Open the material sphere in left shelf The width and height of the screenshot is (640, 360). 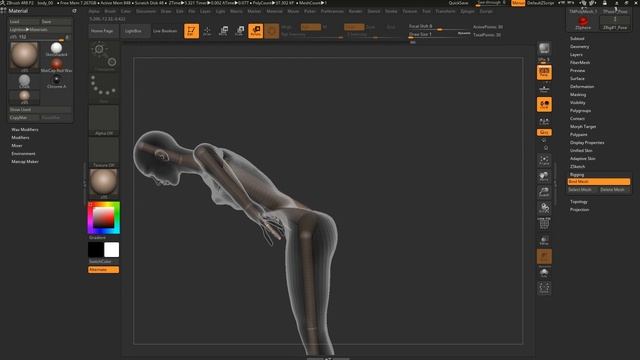coord(104,184)
